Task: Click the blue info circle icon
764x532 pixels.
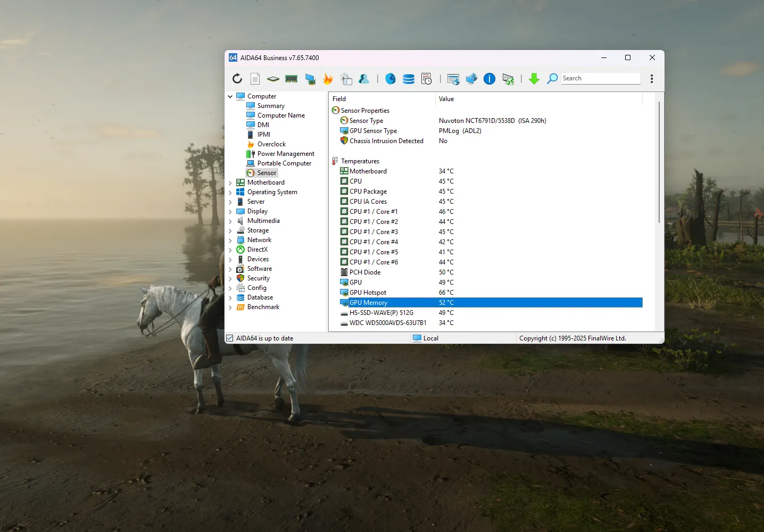Action: tap(489, 79)
